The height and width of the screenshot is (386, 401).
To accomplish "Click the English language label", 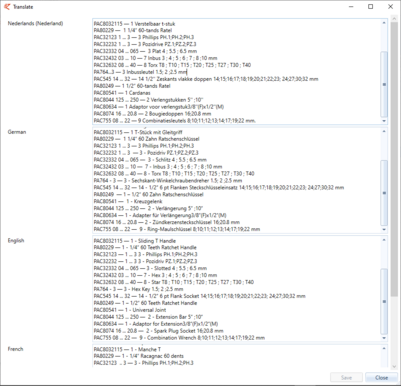I will point(16,241).
